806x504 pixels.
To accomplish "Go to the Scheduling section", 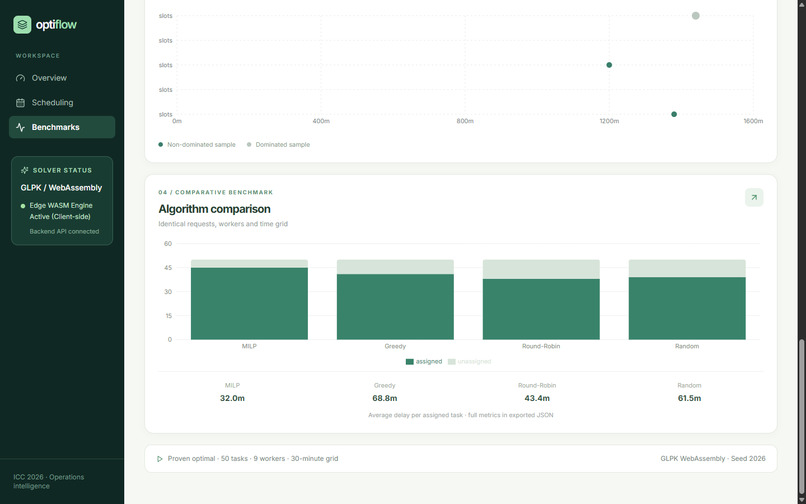I will [62, 103].
